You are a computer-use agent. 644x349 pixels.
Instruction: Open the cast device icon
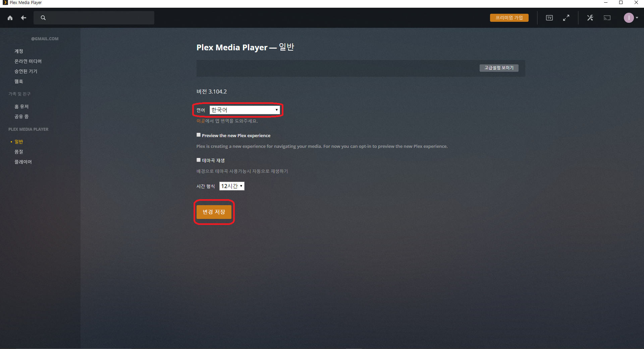tap(607, 18)
